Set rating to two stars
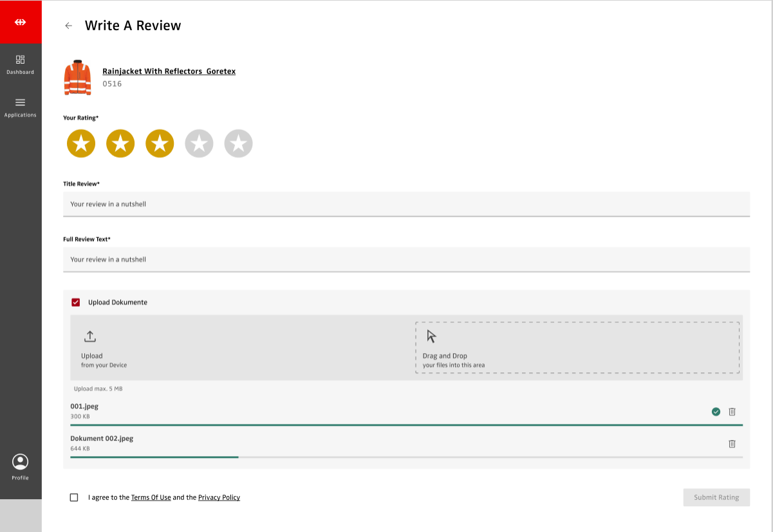Screen dimensions: 773x532 (120, 143)
